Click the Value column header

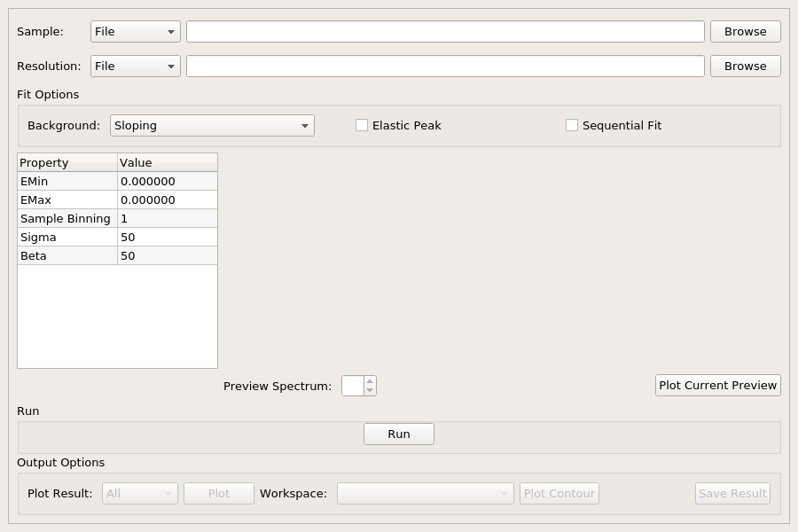tap(168, 162)
